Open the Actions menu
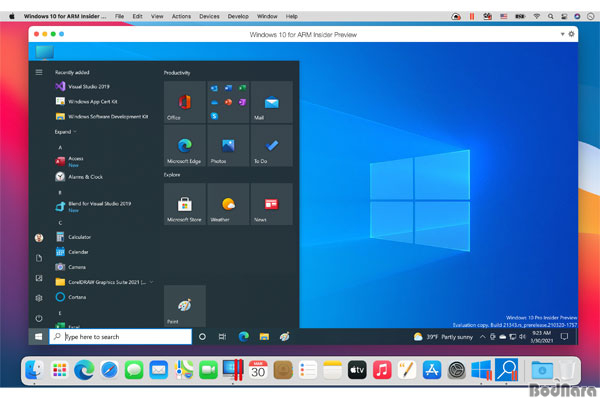 [181, 16]
